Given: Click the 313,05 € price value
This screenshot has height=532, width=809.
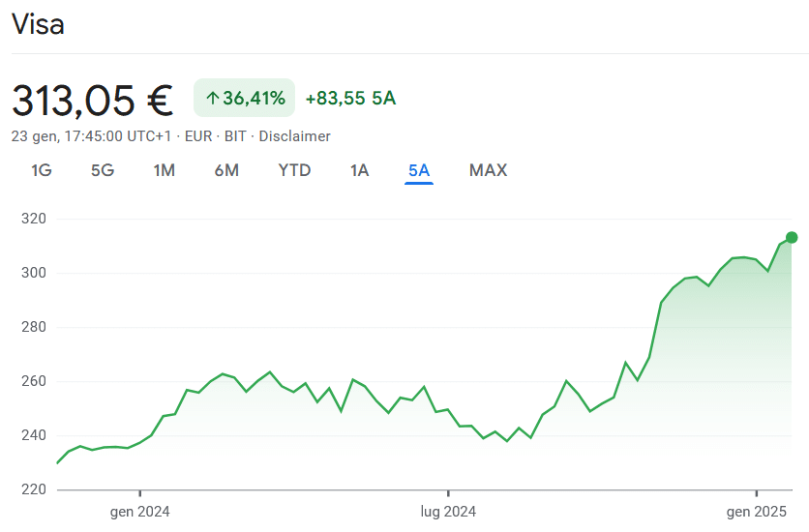Looking at the screenshot, I should pos(92,100).
